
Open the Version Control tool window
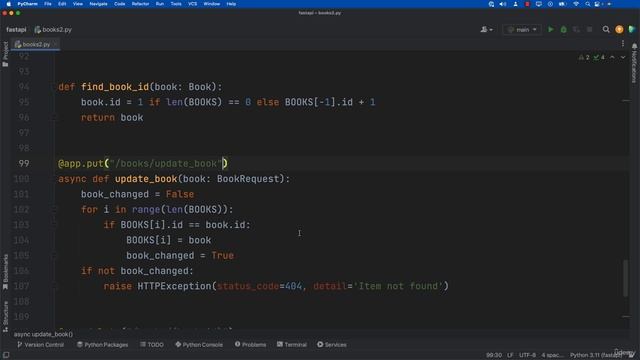coord(40,345)
